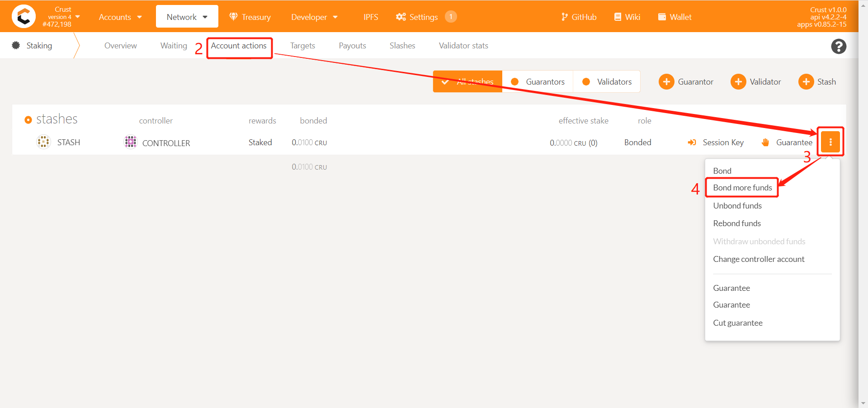
Task: Click the scrollbar down arrow
Action: (863, 403)
